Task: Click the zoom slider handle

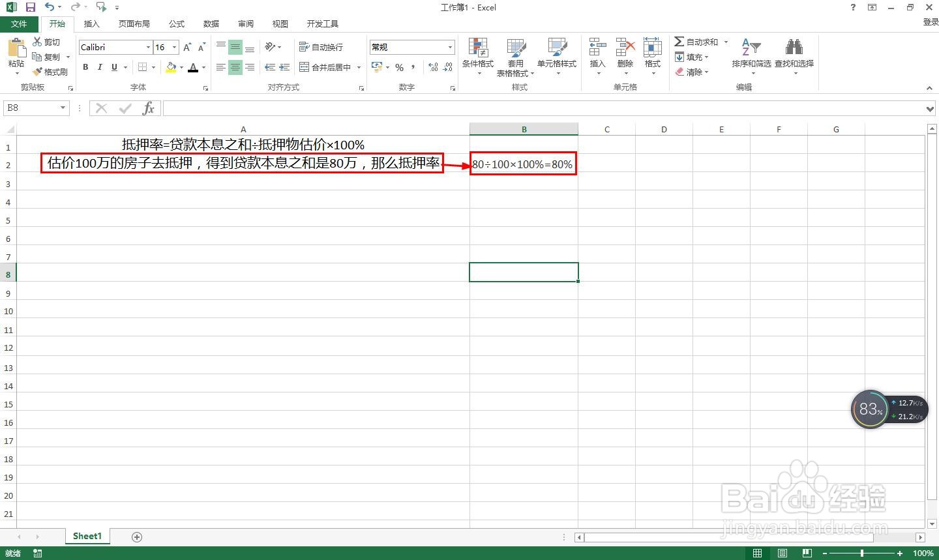Action: [862, 553]
